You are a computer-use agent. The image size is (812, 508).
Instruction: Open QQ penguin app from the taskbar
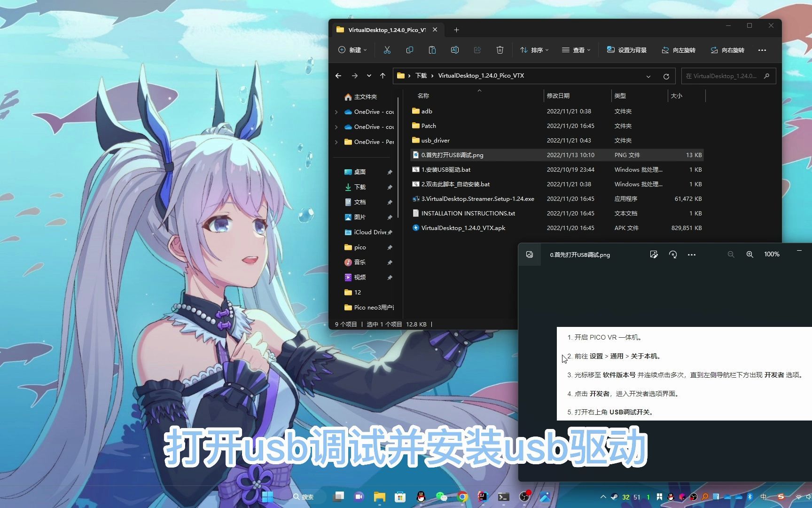[x=421, y=497]
